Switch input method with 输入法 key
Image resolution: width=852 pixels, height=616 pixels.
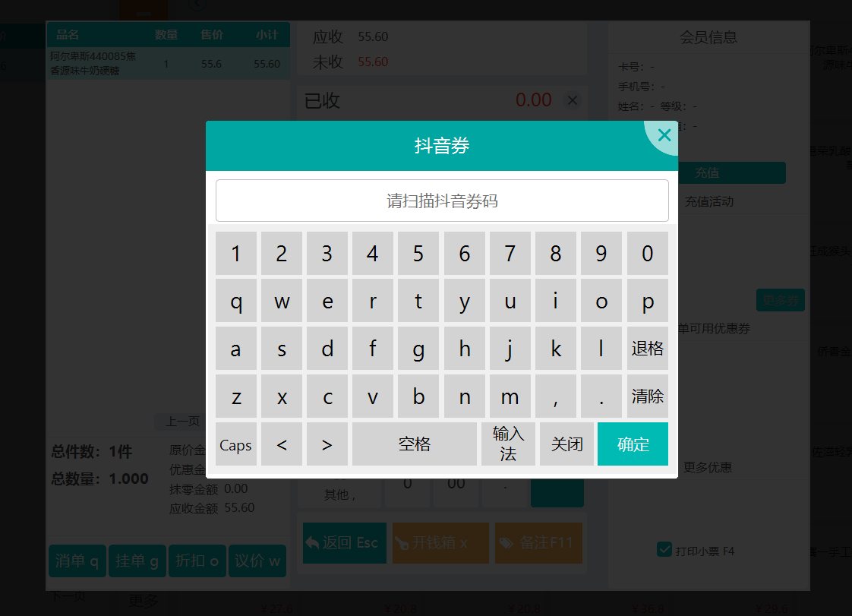pos(508,444)
